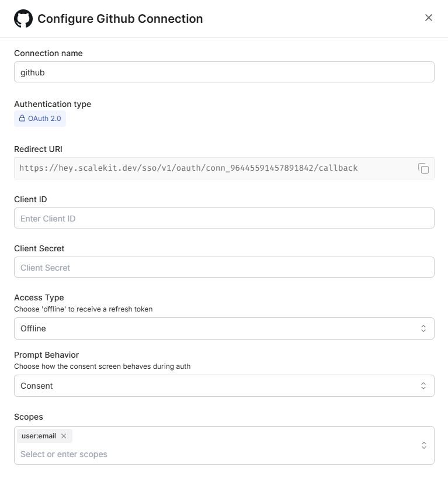Click the user:email scope chip text
The width and height of the screenshot is (448, 481).
coord(39,436)
